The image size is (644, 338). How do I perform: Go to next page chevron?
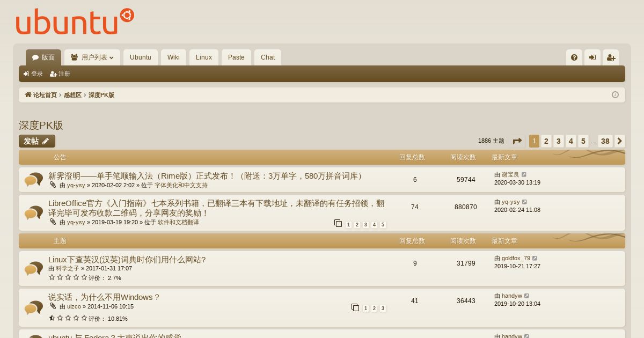[620, 141]
